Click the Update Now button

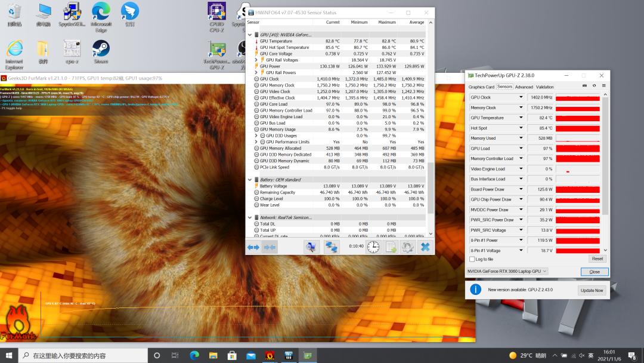pos(592,290)
